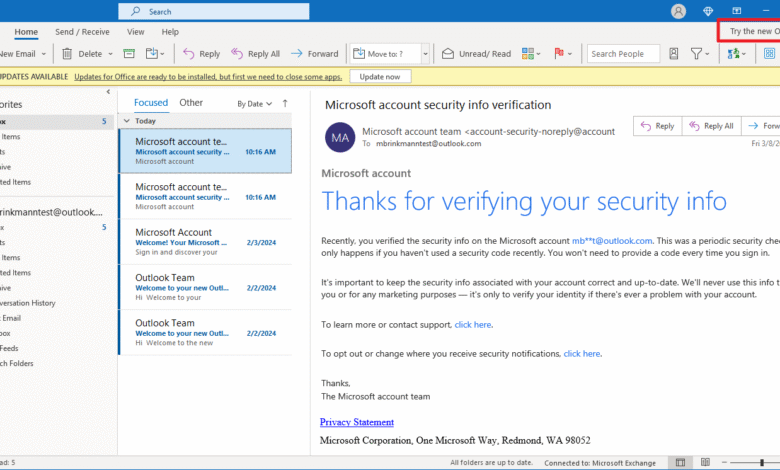Open Outlook Team email 'Hi Welcome to your'

point(205,287)
